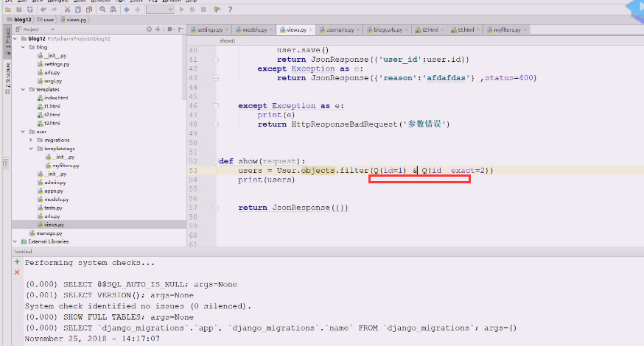Open the Project view dropdown
Viewport: 644px width, 346px height.
click(x=52, y=29)
